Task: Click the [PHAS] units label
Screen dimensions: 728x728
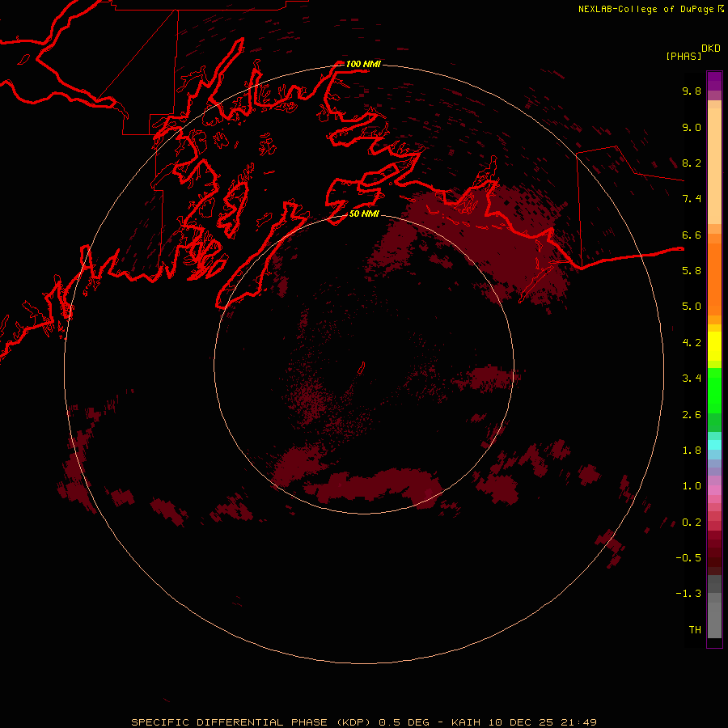Action: (x=684, y=56)
